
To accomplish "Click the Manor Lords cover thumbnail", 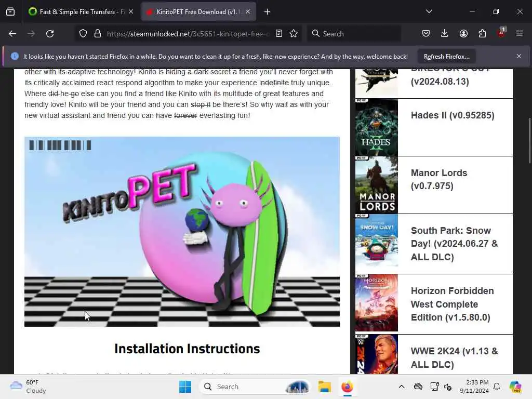I will (376, 185).
